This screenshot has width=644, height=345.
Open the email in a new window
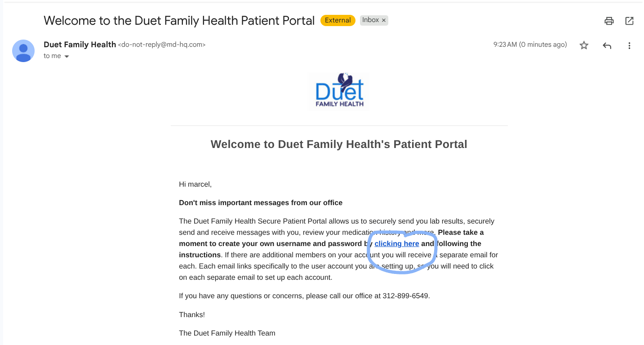[x=629, y=21]
